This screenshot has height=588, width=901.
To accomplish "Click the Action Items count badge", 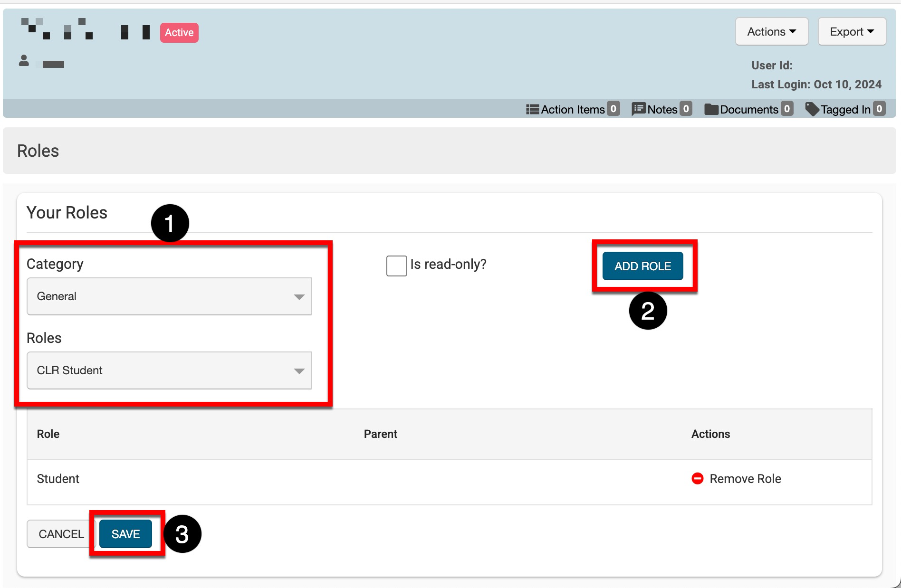I will click(x=613, y=109).
